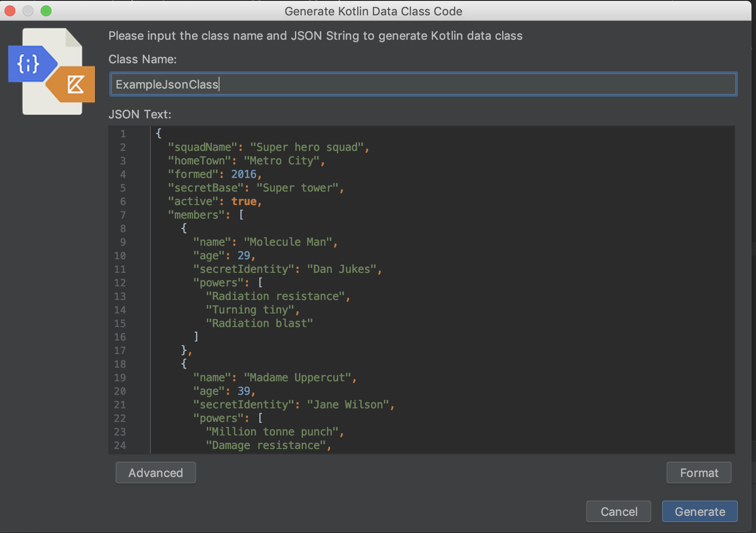
Task: Click the age value 39
Action: click(244, 391)
